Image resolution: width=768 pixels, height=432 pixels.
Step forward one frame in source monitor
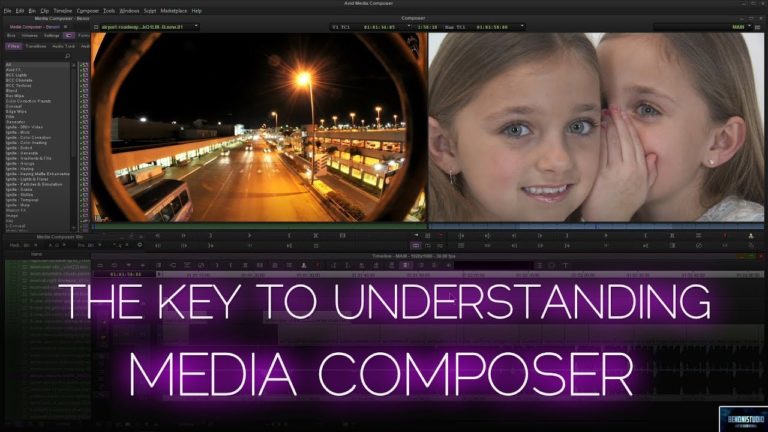tap(184, 236)
